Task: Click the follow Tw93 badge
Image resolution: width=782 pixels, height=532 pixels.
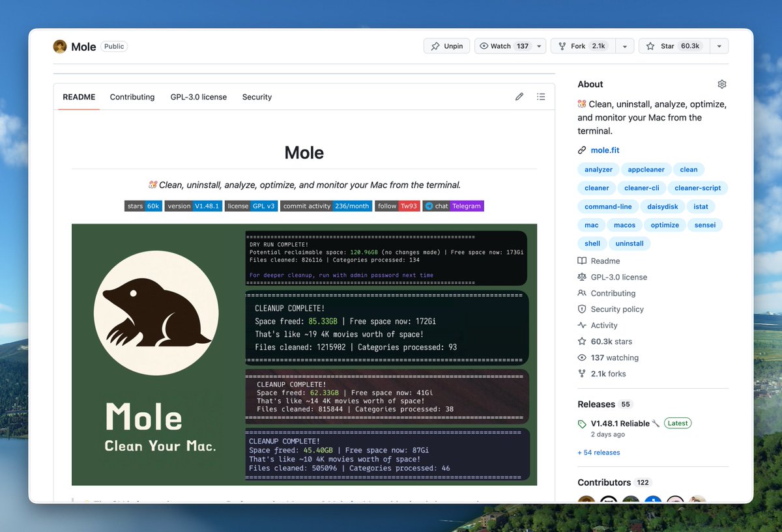Action: tap(398, 206)
